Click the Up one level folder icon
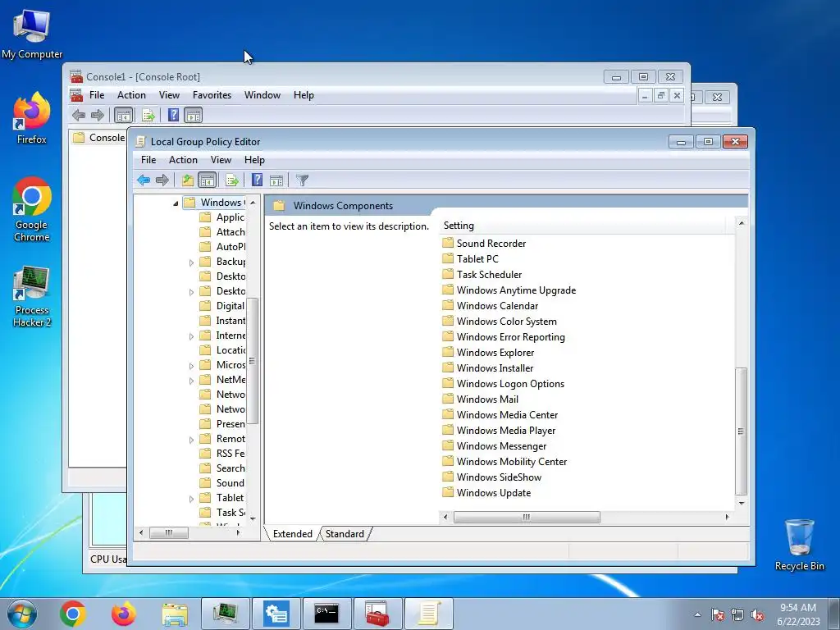Image resolution: width=840 pixels, height=630 pixels. [x=188, y=180]
